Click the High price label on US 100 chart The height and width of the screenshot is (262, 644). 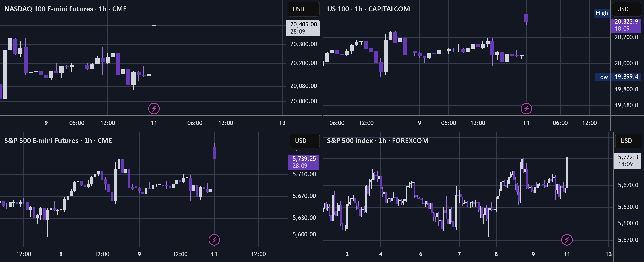tap(602, 13)
